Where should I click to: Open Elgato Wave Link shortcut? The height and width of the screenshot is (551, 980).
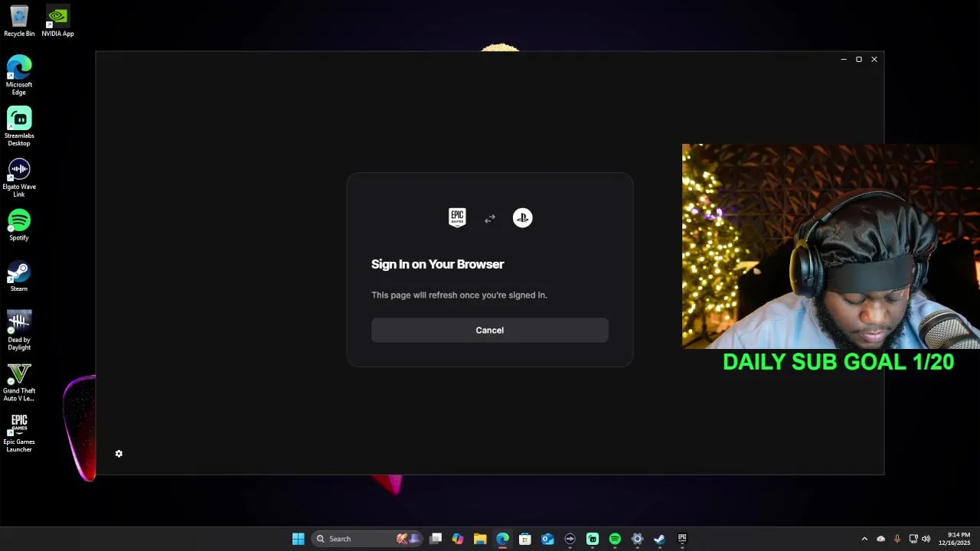[x=19, y=178]
